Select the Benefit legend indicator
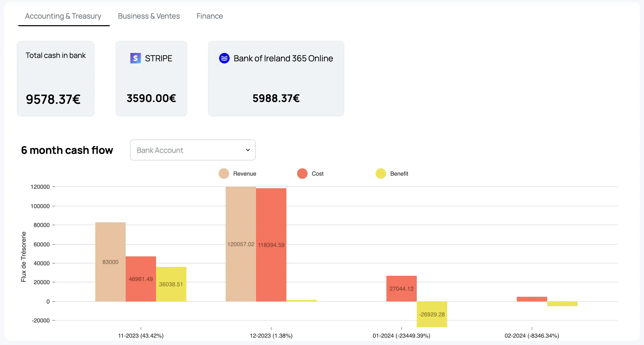 tap(380, 174)
